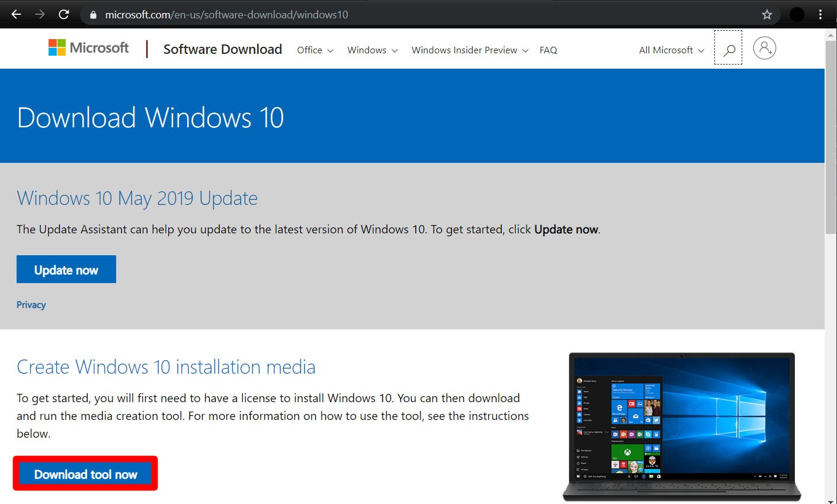View site security via the padlock icon

pyautogui.click(x=92, y=14)
